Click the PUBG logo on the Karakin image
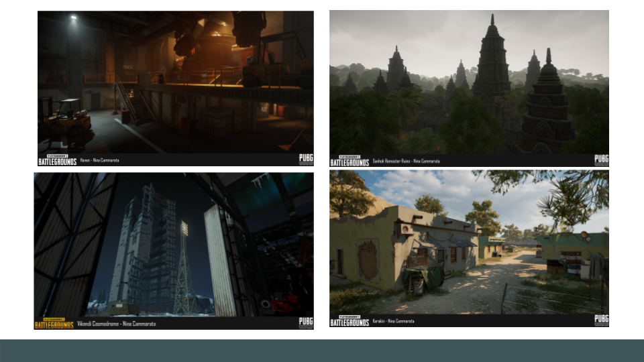This screenshot has height=362, width=644. click(601, 320)
